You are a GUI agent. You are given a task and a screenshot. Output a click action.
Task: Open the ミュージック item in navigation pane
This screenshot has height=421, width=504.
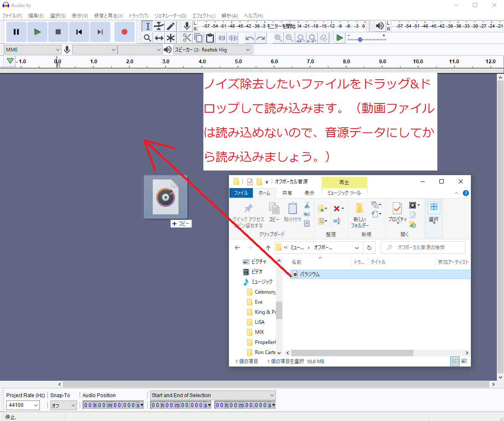coord(258,282)
